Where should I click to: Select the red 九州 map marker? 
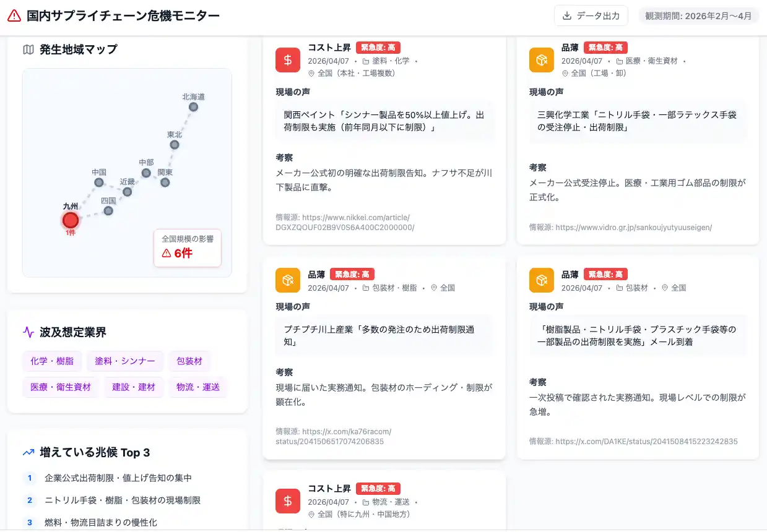(71, 220)
